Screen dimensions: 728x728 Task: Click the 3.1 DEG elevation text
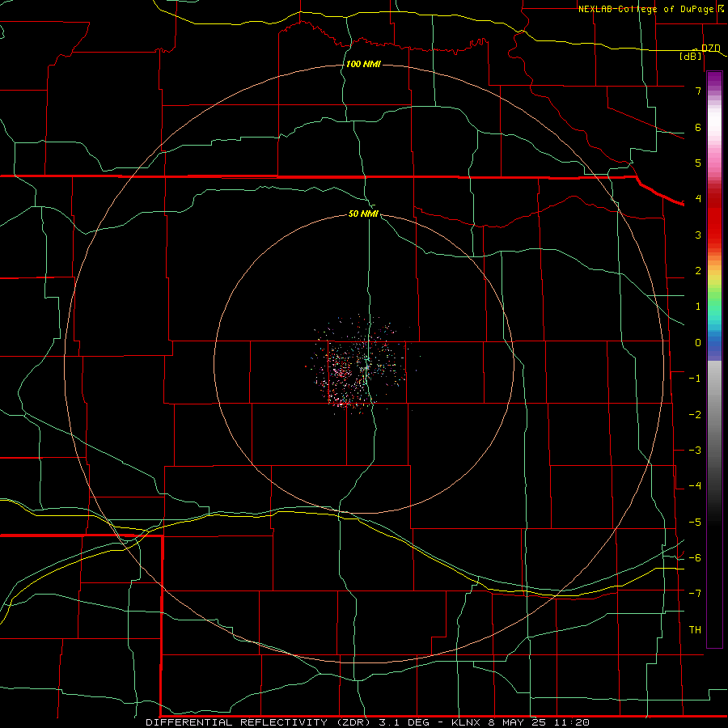[405, 722]
